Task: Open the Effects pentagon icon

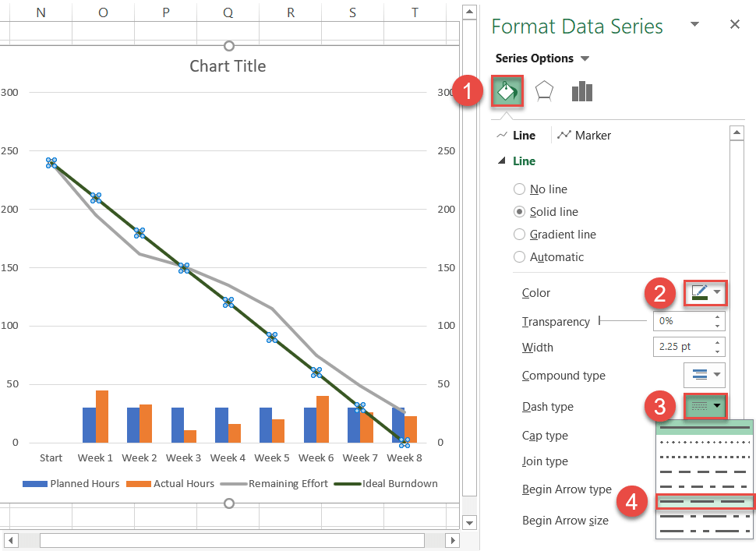Action: pyautogui.click(x=544, y=91)
